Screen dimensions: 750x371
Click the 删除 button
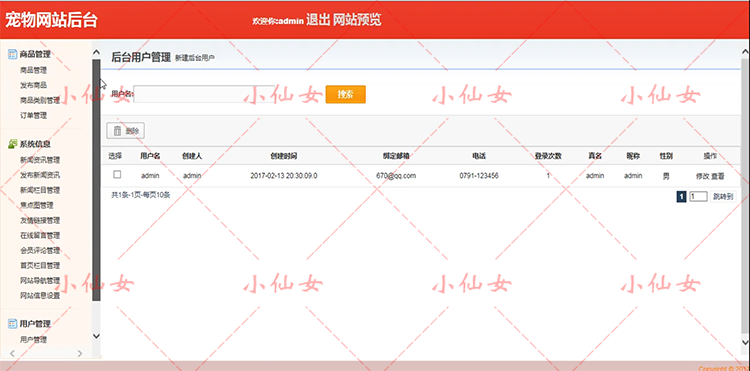(x=125, y=131)
